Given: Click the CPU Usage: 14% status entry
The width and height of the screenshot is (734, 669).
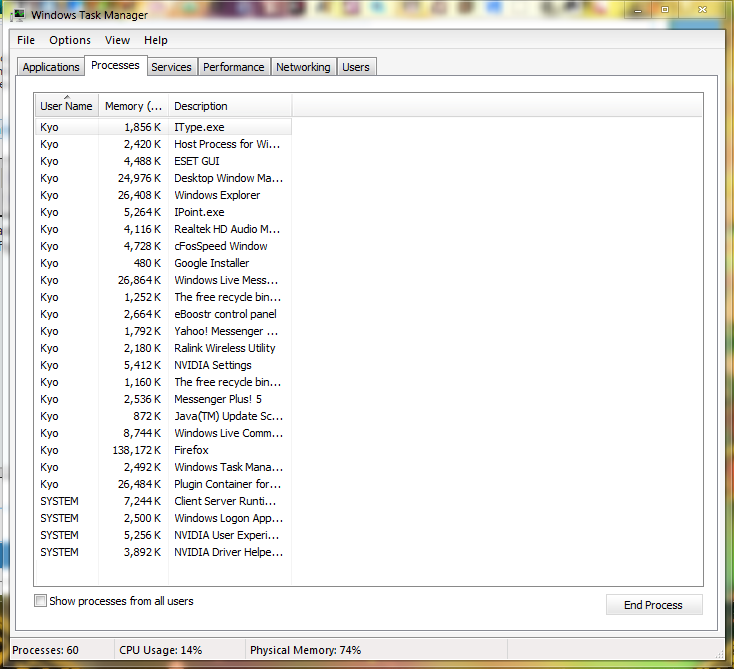Looking at the screenshot, I should pyautogui.click(x=161, y=650).
